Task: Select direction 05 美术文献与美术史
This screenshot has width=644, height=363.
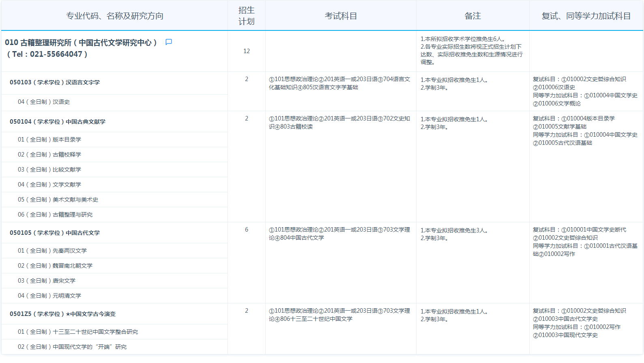Action: 58,200
